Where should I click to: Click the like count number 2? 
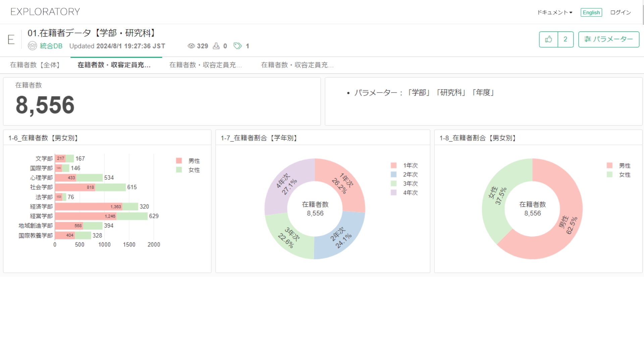click(565, 39)
